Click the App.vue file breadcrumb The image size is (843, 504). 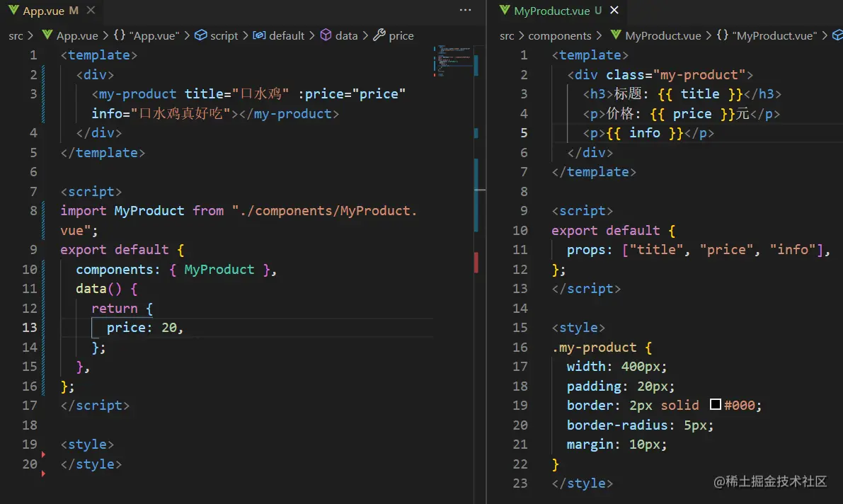point(77,35)
